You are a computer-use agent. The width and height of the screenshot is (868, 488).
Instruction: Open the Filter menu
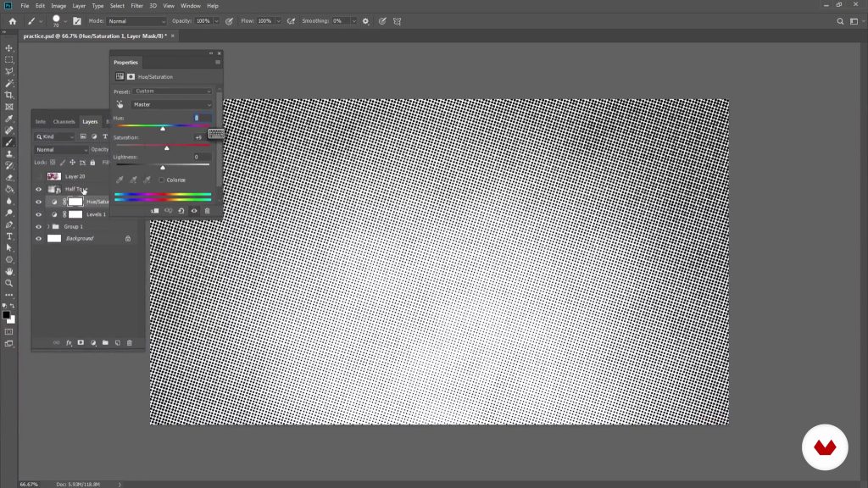(x=136, y=6)
